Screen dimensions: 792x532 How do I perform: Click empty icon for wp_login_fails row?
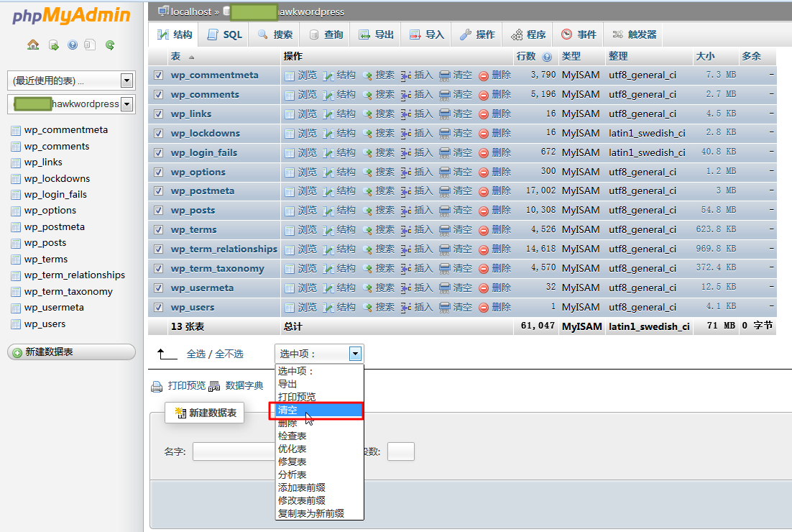pyautogui.click(x=444, y=153)
